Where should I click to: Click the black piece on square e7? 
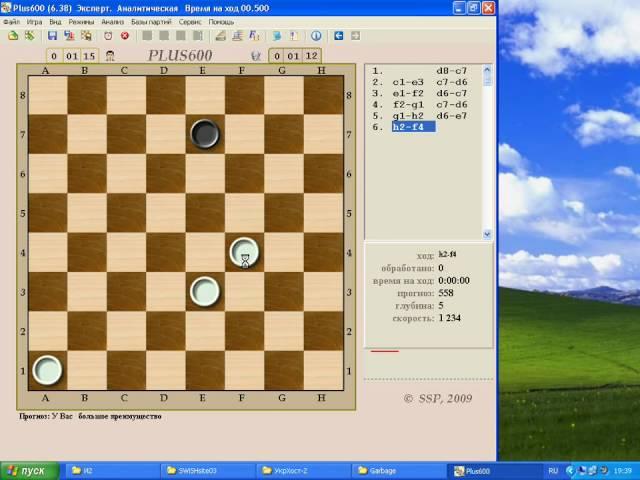(205, 133)
